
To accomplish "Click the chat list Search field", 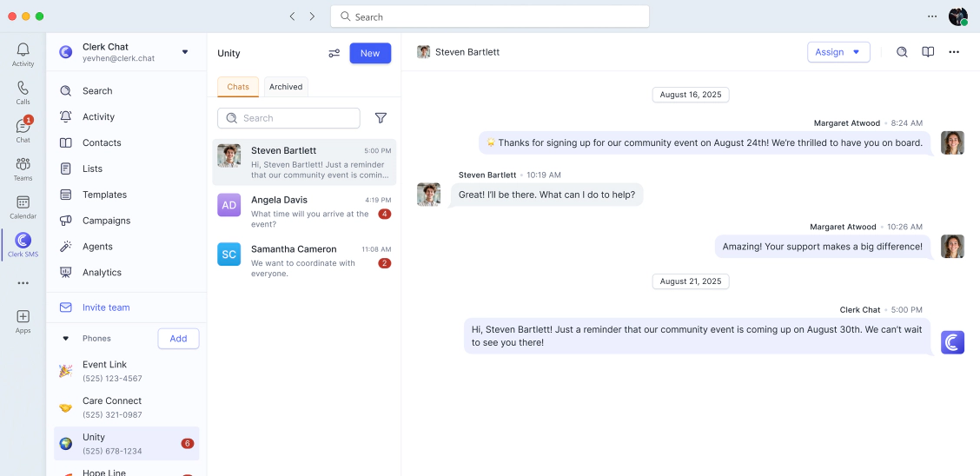I will [x=288, y=118].
